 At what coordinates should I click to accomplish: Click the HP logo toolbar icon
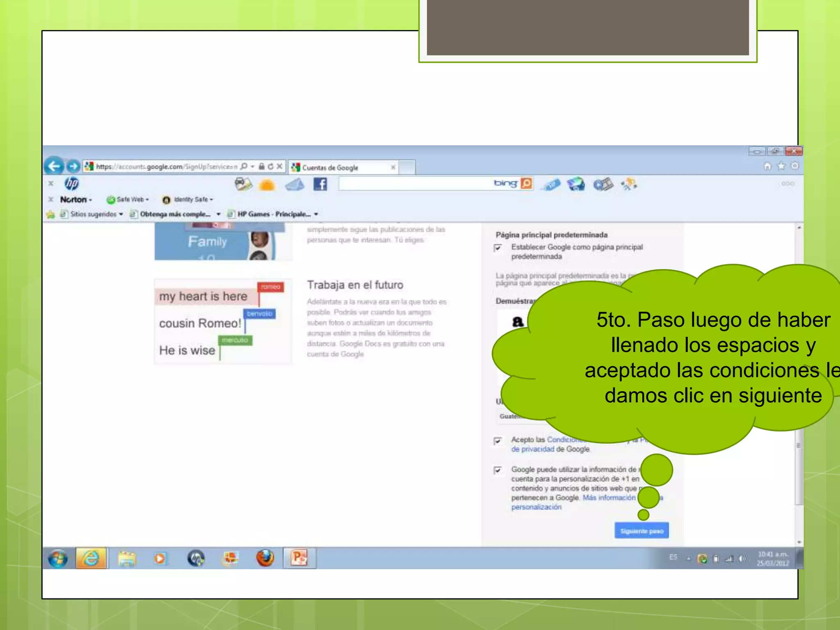pyautogui.click(x=72, y=184)
